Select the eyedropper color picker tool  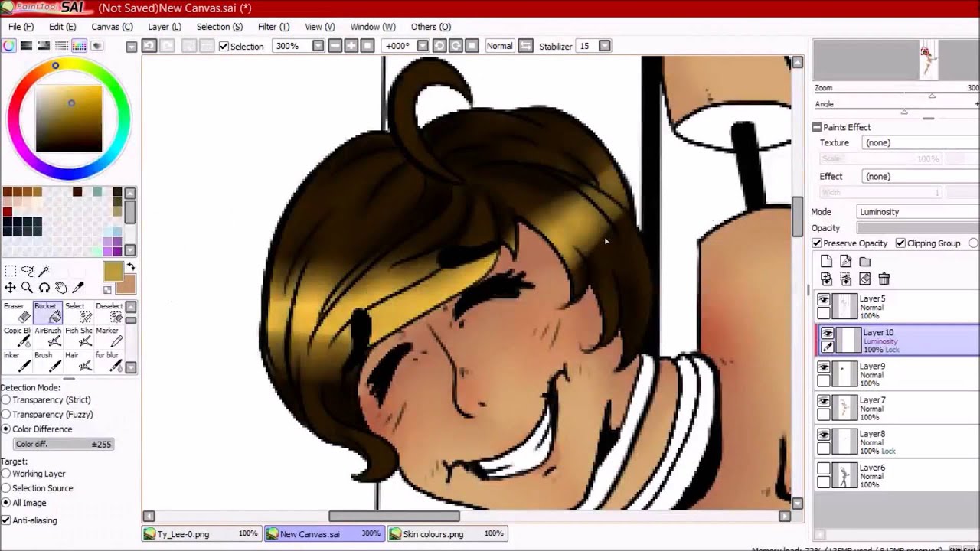(x=77, y=288)
